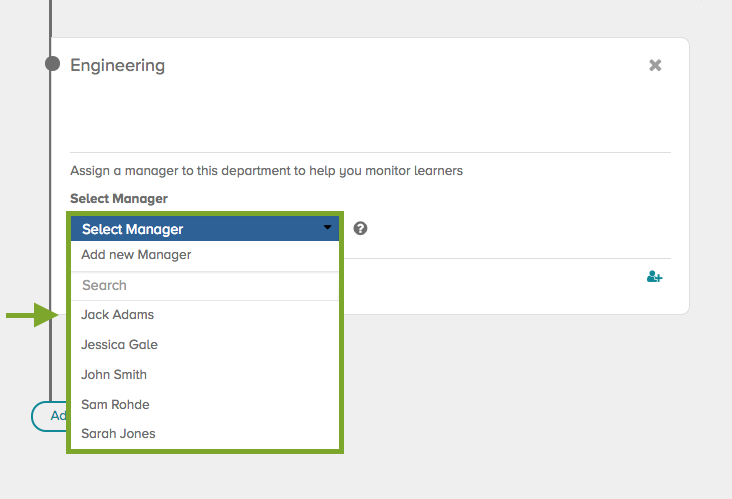
Task: Click the bold Select Manager field label
Action: [x=119, y=199]
